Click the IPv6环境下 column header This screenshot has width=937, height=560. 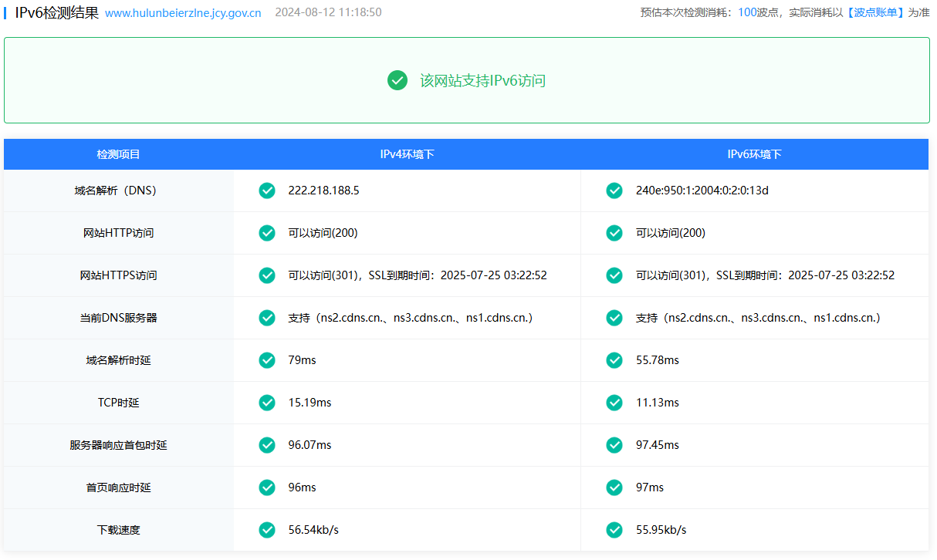[x=754, y=154]
